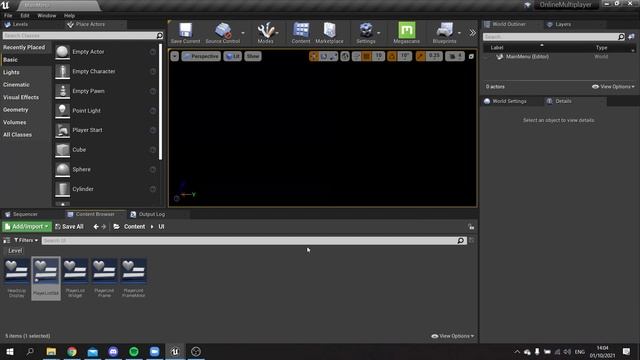Open the Edit menu
The height and width of the screenshot is (360, 640).
click(x=25, y=16)
